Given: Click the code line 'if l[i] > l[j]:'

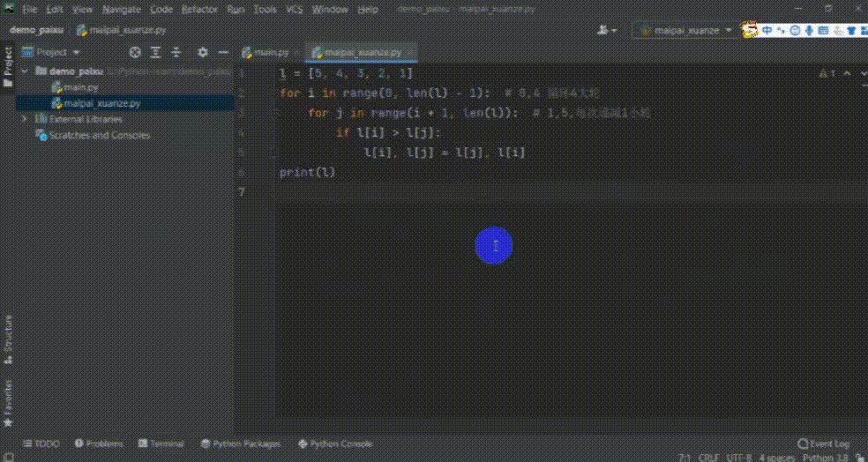Looking at the screenshot, I should point(388,133).
